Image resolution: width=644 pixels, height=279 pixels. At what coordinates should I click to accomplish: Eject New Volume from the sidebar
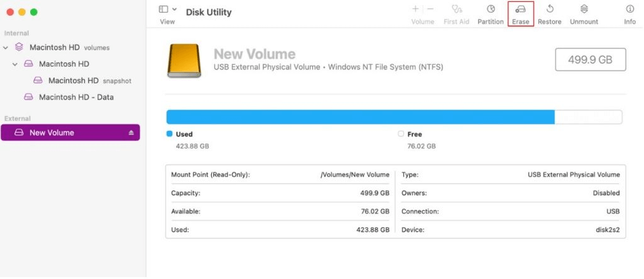click(131, 133)
